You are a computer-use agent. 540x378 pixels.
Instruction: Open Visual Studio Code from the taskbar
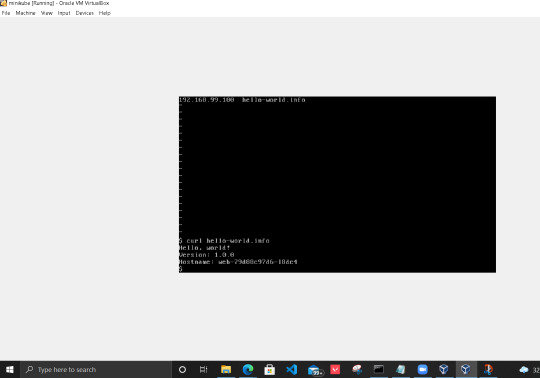tap(291, 370)
